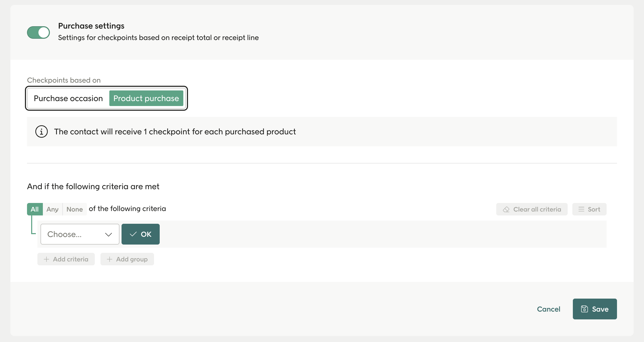Click the plus icon on Add group
644x342 pixels.
(109, 259)
